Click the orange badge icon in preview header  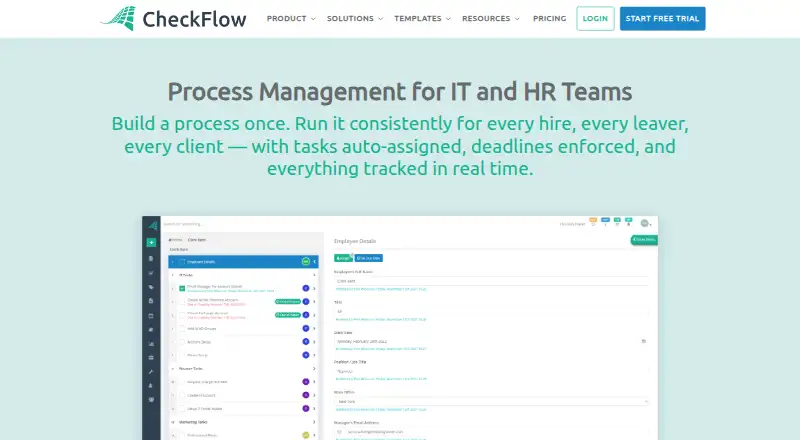593,222
